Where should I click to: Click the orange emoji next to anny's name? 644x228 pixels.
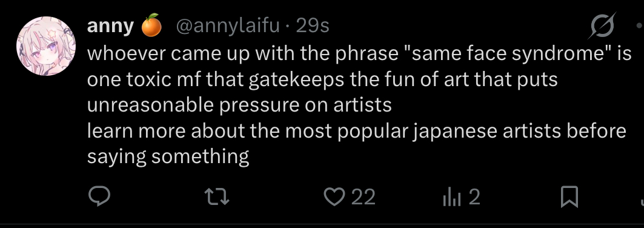point(151,25)
